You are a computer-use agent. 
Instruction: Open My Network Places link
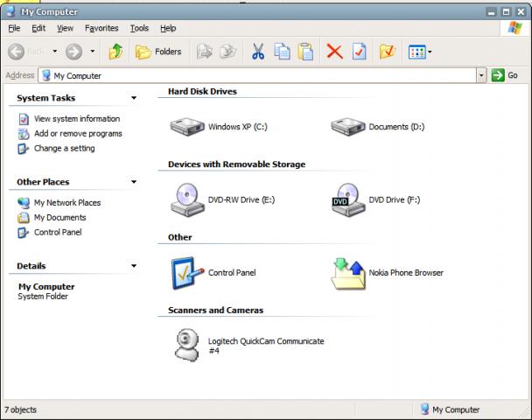click(67, 202)
